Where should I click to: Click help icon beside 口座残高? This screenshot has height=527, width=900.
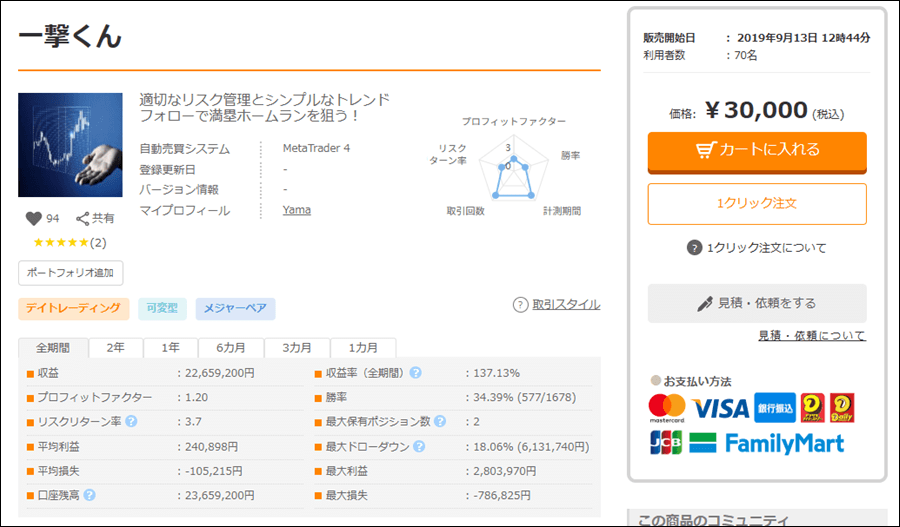90,494
